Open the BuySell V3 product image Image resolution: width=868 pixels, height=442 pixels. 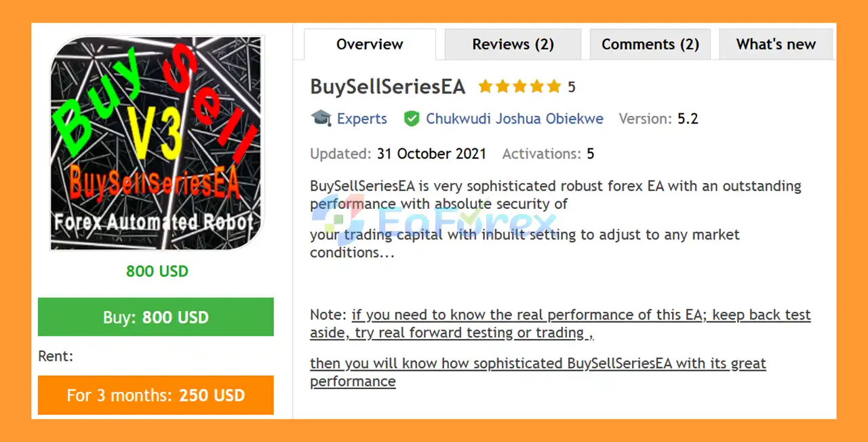click(x=157, y=143)
